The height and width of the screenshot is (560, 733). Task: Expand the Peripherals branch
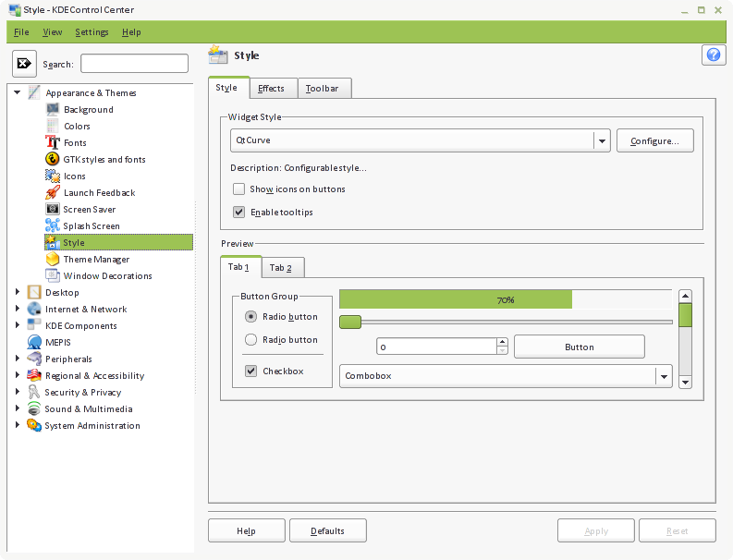(x=18, y=358)
